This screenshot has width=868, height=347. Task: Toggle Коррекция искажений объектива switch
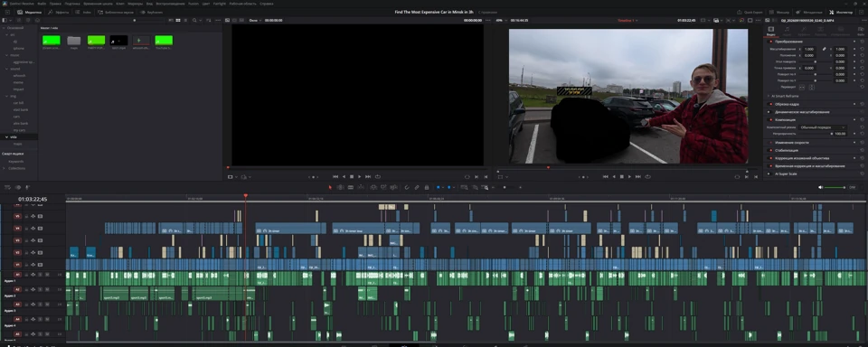(x=770, y=158)
